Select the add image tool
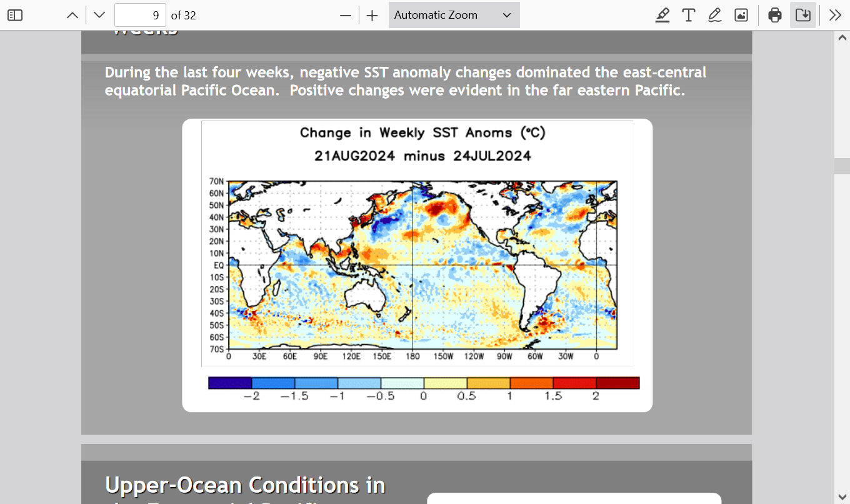This screenshot has width=850, height=504. (741, 15)
